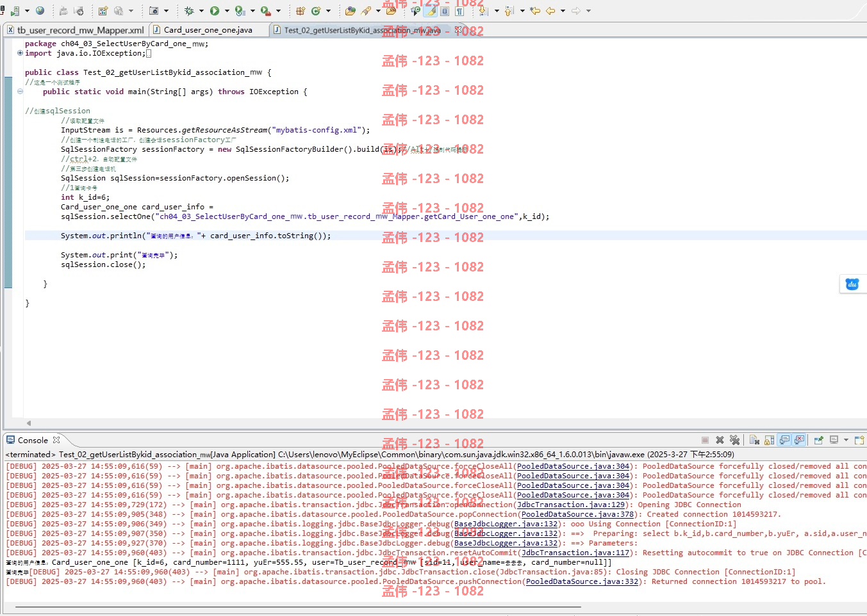Viewport: 867px width, 616px height.
Task: Click Clear Console icon
Action: pos(754,440)
